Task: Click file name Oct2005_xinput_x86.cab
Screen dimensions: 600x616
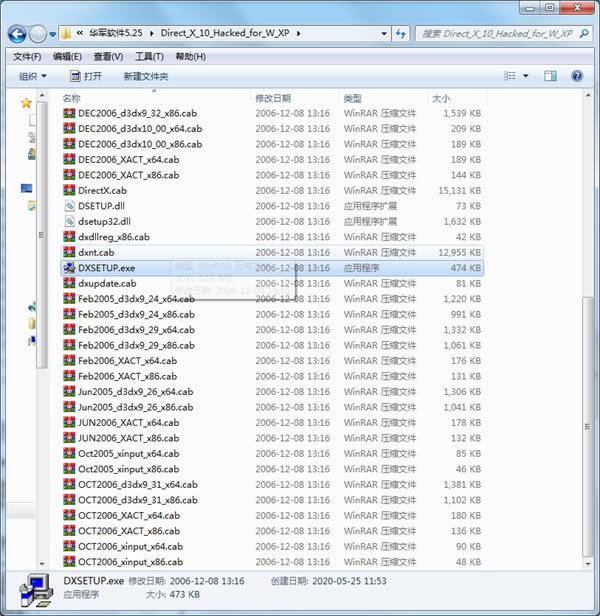Action: click(x=128, y=469)
